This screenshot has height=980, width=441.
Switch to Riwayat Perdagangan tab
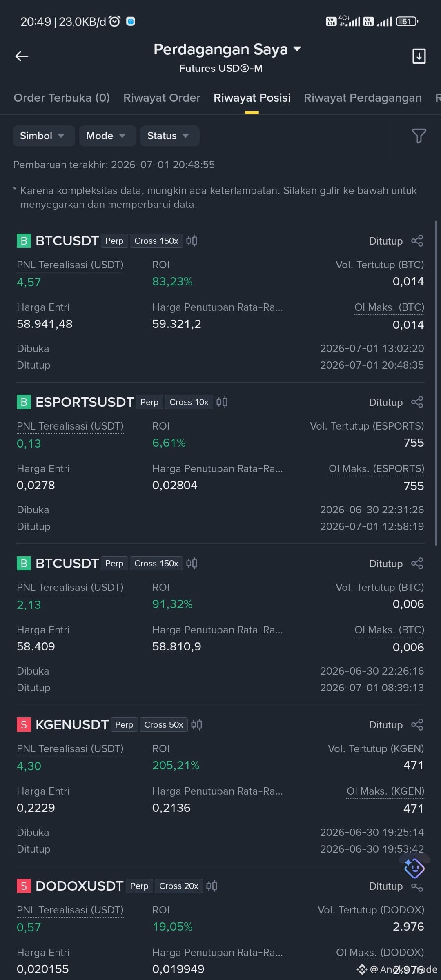(x=363, y=98)
